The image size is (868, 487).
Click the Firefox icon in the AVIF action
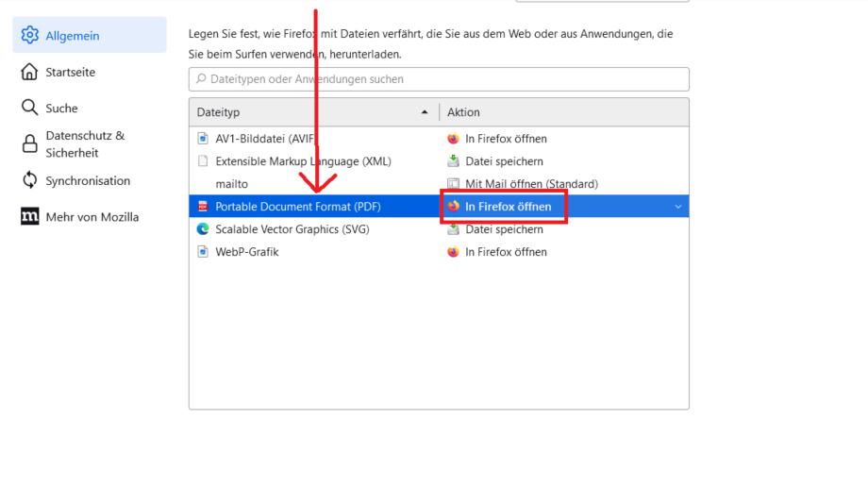coord(454,139)
